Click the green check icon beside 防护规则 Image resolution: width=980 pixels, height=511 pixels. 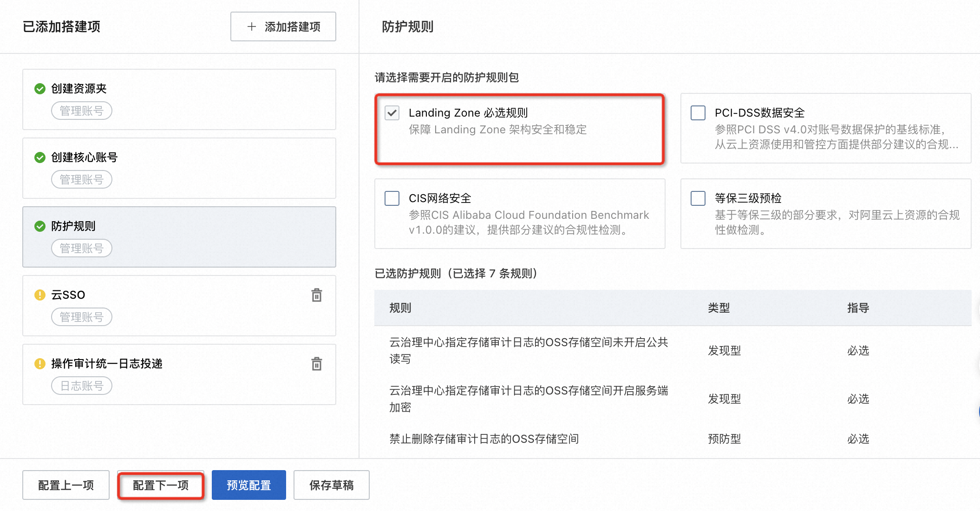[40, 226]
